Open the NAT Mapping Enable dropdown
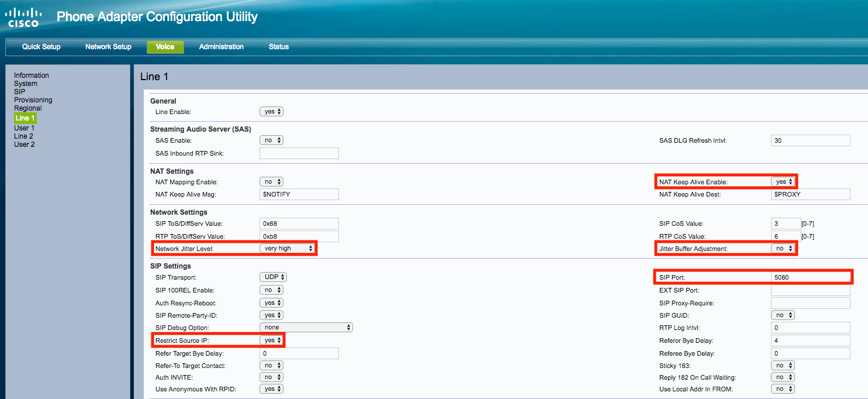Image resolution: width=868 pixels, height=399 pixels. click(271, 182)
